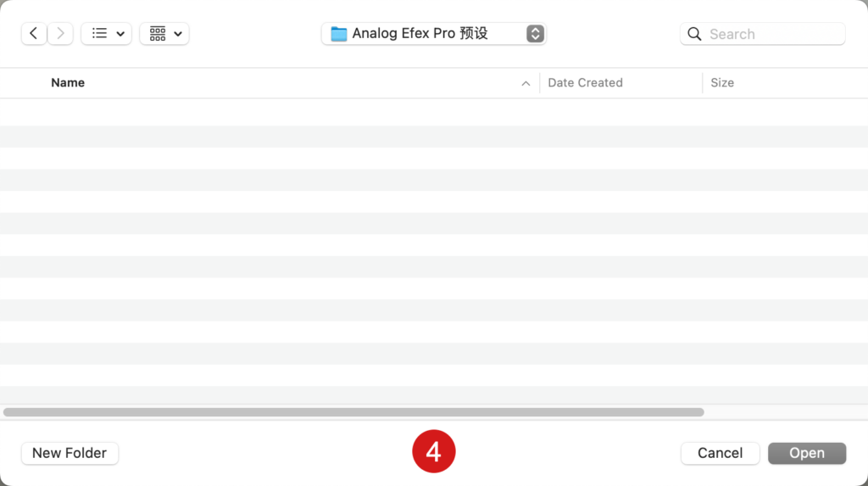Sort by the Name column header

[x=68, y=82]
